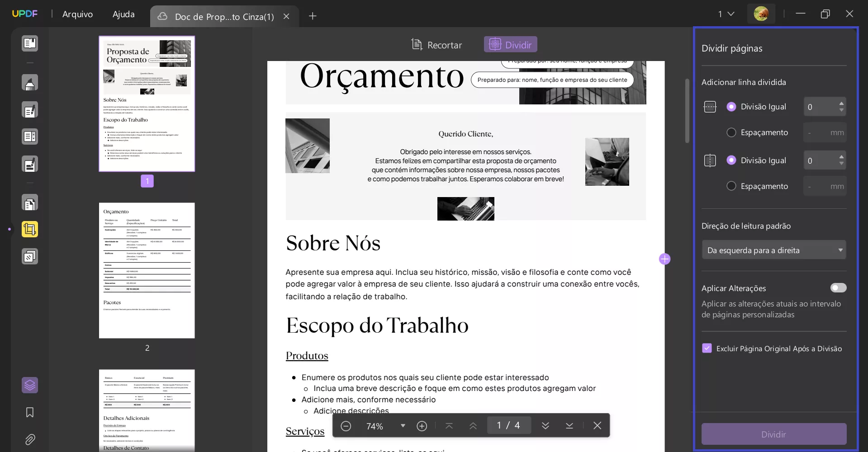Open the Edit PDF tool

click(30, 110)
